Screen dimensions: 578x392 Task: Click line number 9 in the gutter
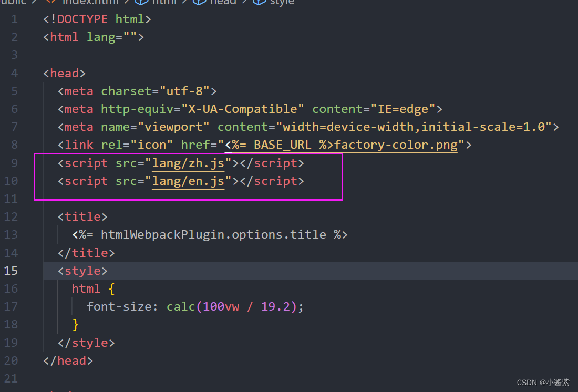point(14,163)
